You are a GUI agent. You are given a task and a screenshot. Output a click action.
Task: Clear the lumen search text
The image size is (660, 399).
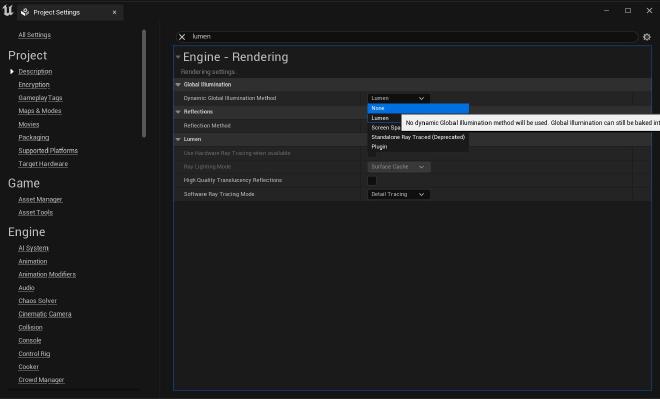(x=182, y=37)
